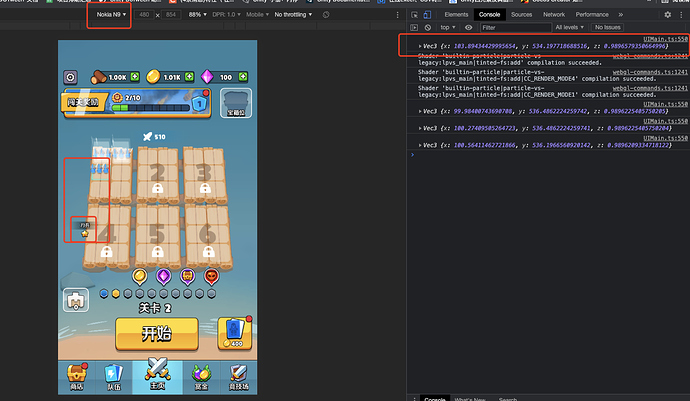The height and width of the screenshot is (401, 690).
Task: Focus the console Filter field
Action: click(516, 27)
